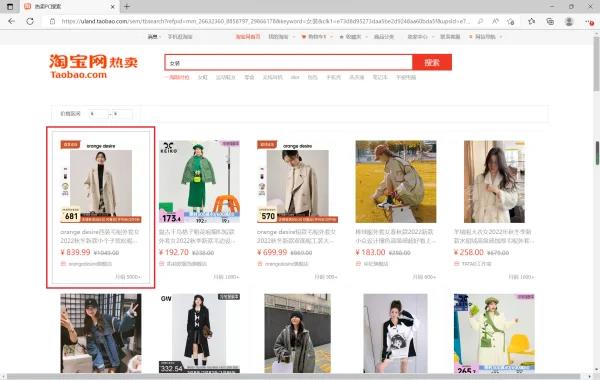Open grey coat street photo product image
The image size is (600, 380).
(297, 333)
